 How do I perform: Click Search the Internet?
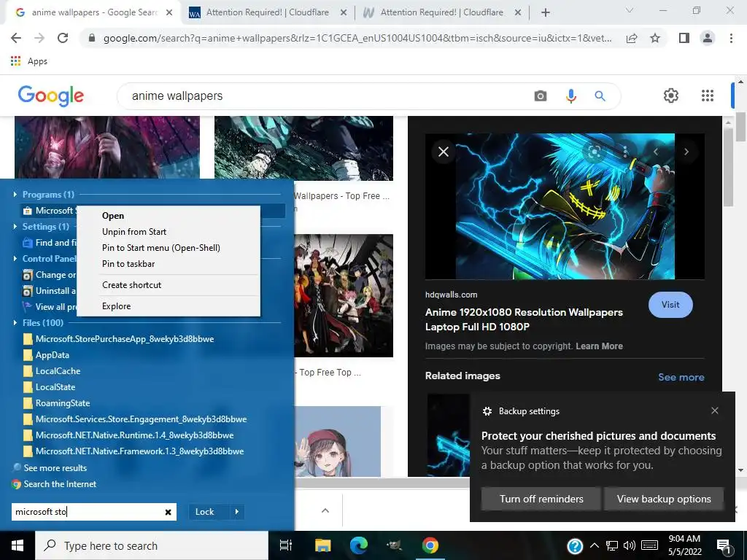[x=60, y=484]
